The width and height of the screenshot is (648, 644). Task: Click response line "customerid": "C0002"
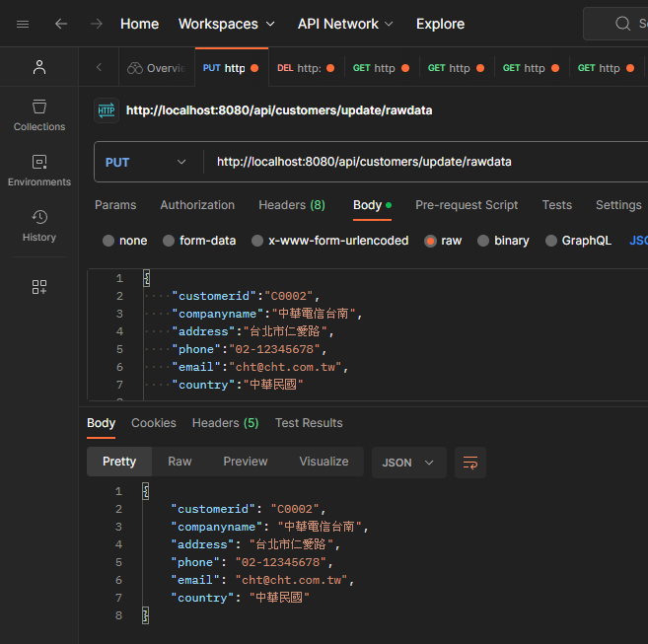pos(249,509)
